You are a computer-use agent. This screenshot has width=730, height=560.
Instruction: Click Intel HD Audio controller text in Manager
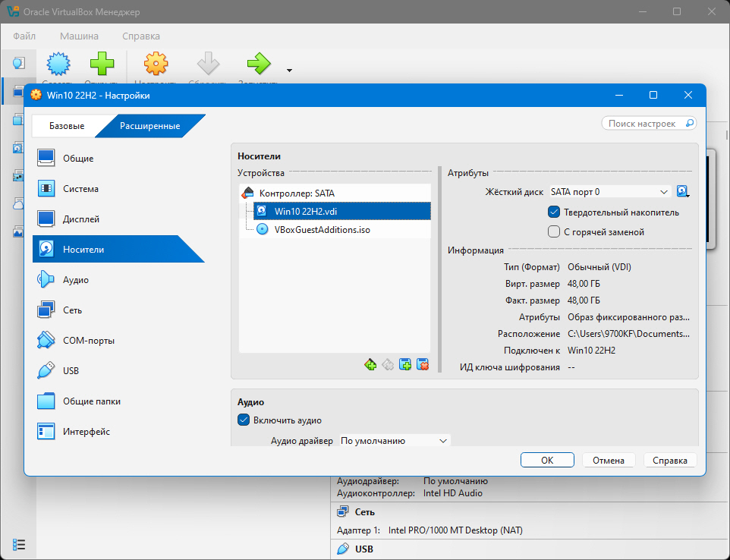pyautogui.click(x=452, y=493)
